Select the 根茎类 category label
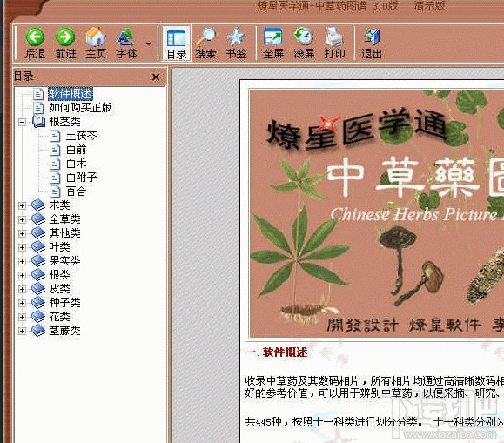 point(64,122)
